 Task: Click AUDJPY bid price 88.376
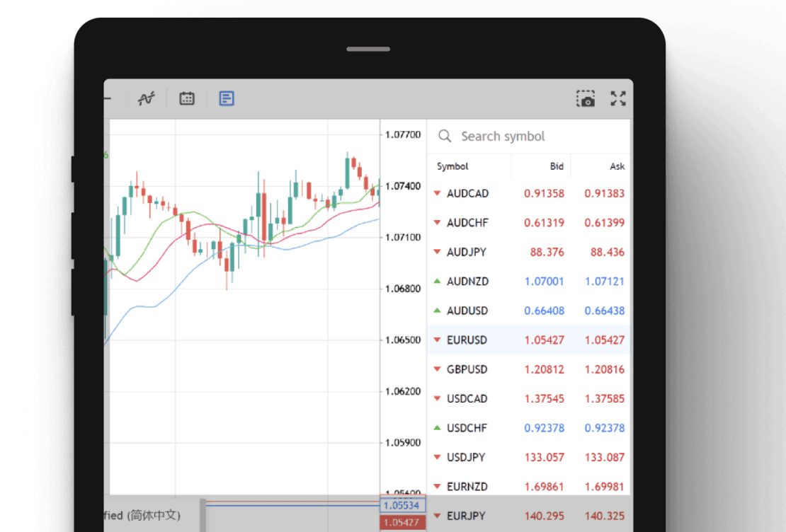coord(547,252)
